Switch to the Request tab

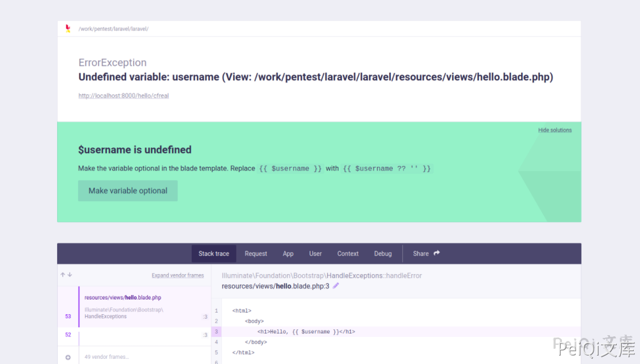pyautogui.click(x=256, y=254)
